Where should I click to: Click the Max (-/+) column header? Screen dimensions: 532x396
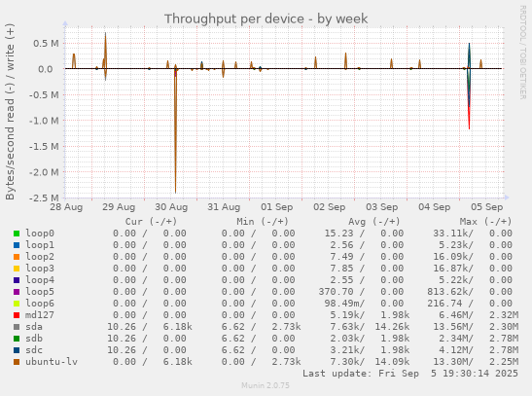coord(485,222)
